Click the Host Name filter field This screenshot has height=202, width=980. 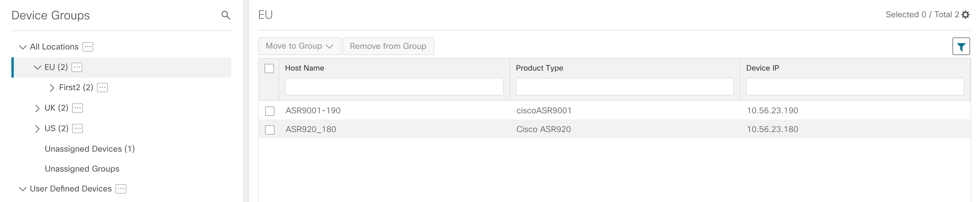(x=394, y=87)
